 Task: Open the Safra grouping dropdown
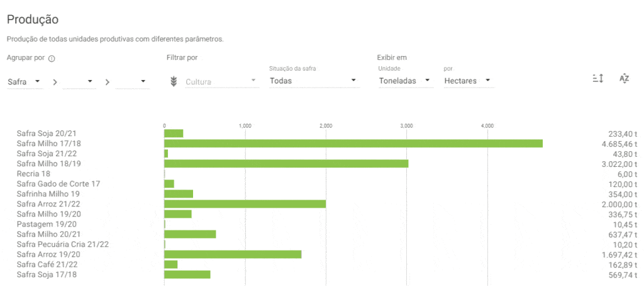pyautogui.click(x=25, y=81)
